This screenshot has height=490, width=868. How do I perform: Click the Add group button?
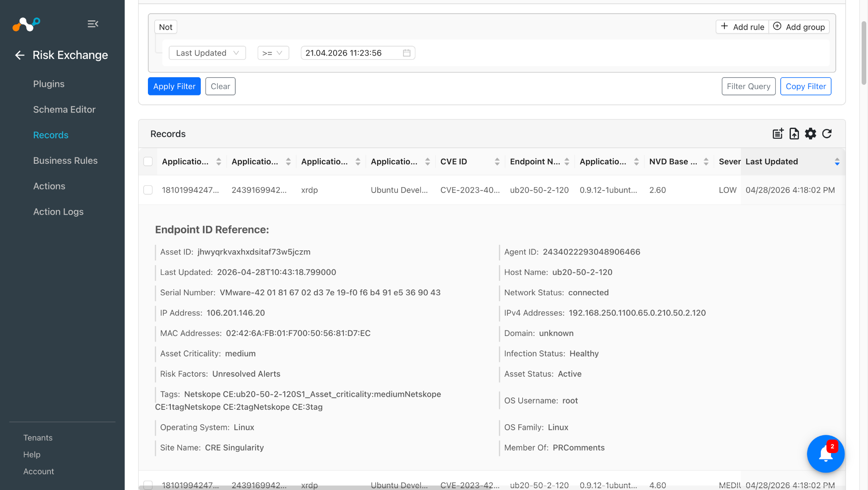pyautogui.click(x=799, y=27)
